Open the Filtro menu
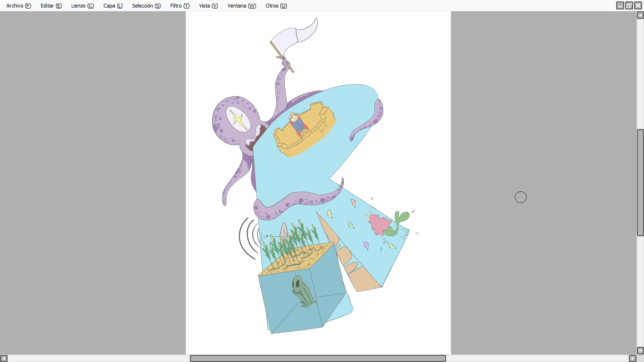Screen dimensions: 644x362 coord(180,6)
